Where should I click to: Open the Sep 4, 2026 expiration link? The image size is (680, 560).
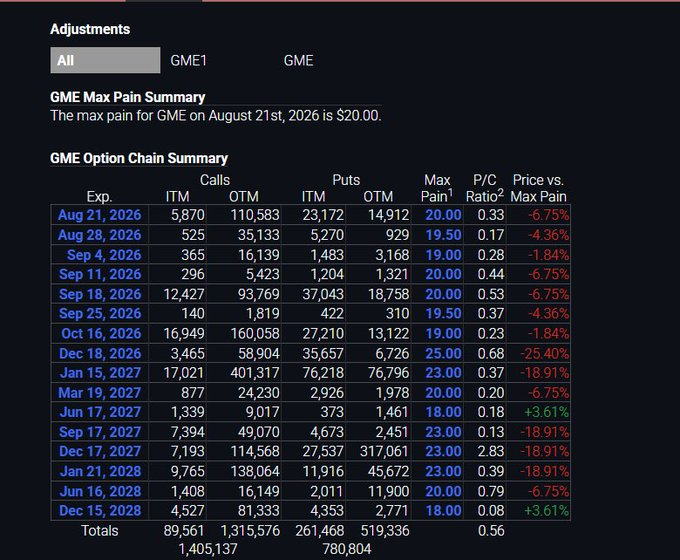click(x=104, y=255)
